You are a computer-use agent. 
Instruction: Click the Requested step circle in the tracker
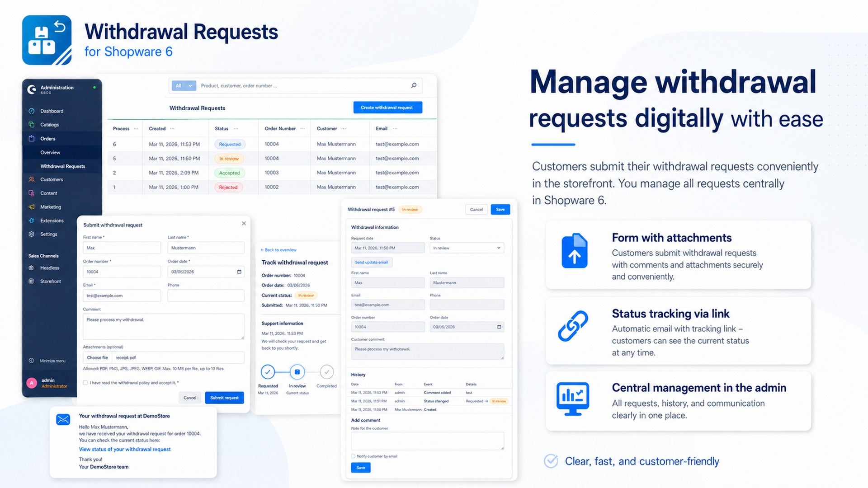[268, 372]
